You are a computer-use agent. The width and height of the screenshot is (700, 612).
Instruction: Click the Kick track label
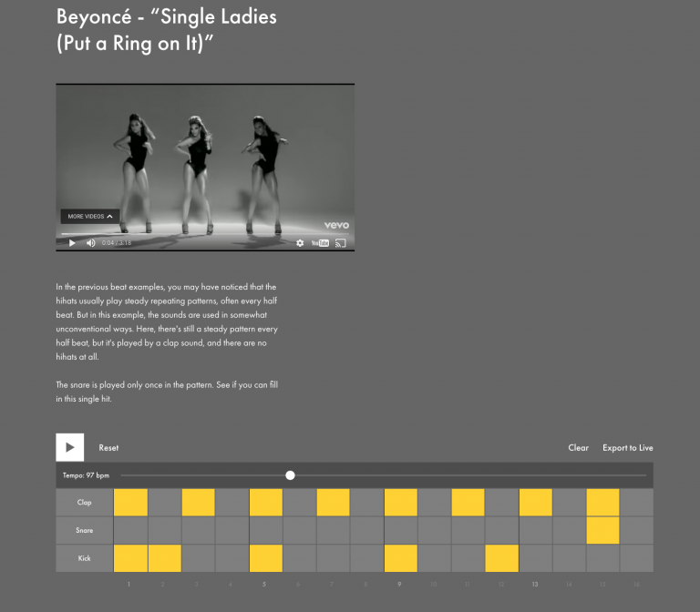click(84, 558)
